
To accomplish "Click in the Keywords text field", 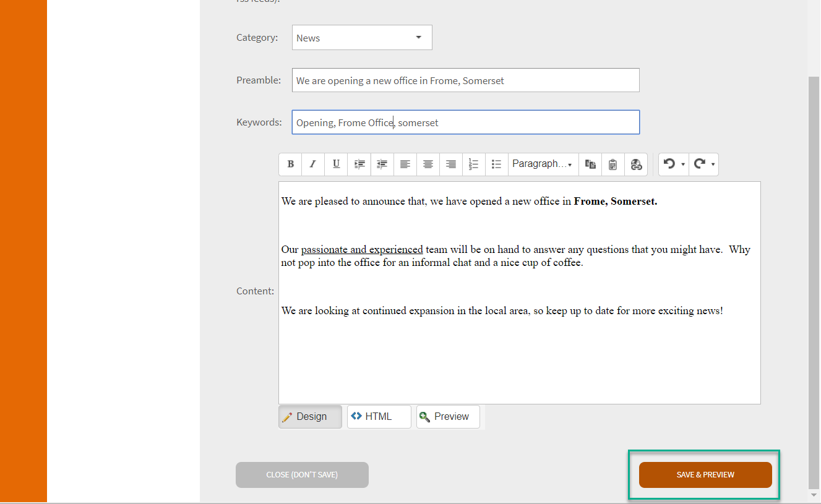I will pos(465,122).
